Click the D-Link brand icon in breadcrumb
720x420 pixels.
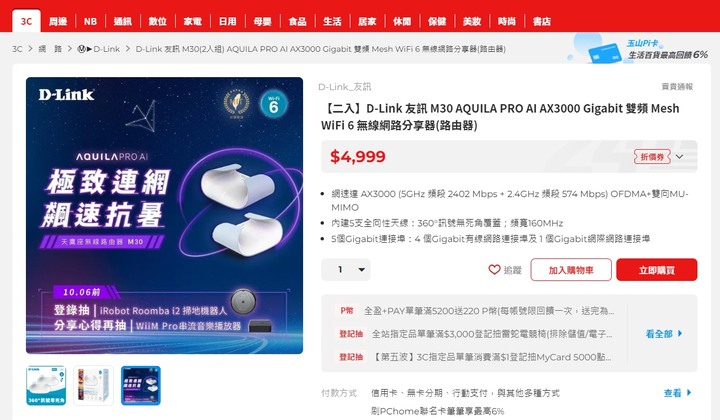click(81, 49)
